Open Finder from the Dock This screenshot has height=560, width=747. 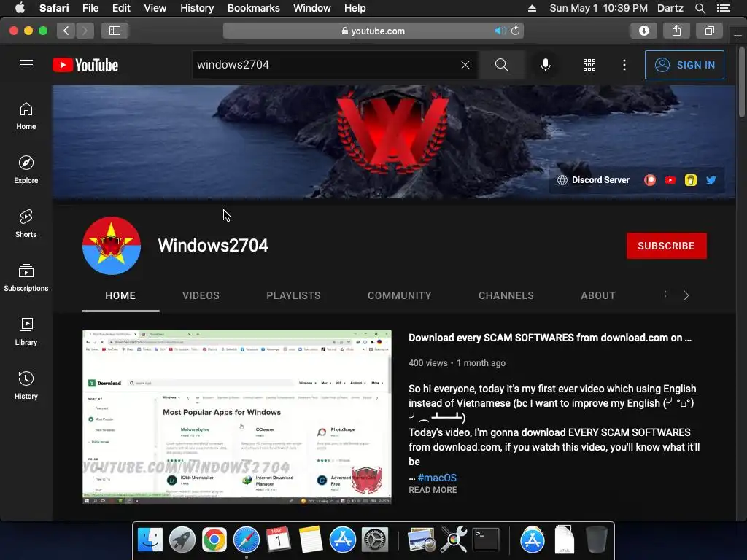tap(150, 540)
